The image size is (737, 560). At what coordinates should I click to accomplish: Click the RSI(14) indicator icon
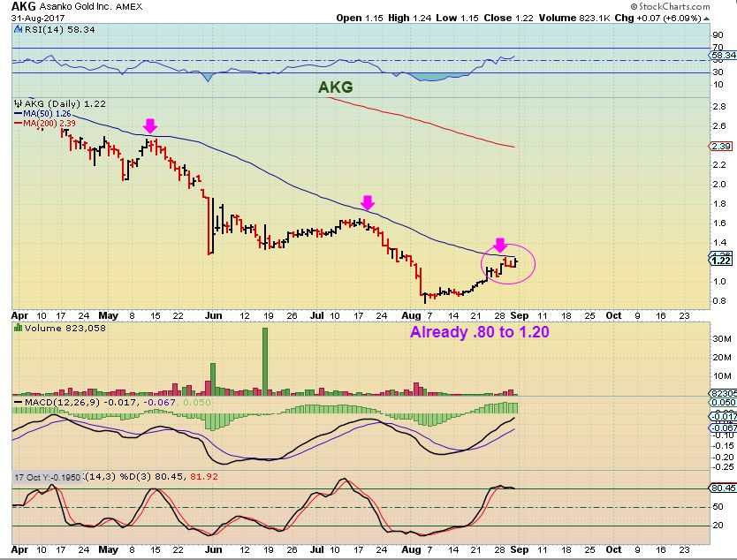coord(19,30)
